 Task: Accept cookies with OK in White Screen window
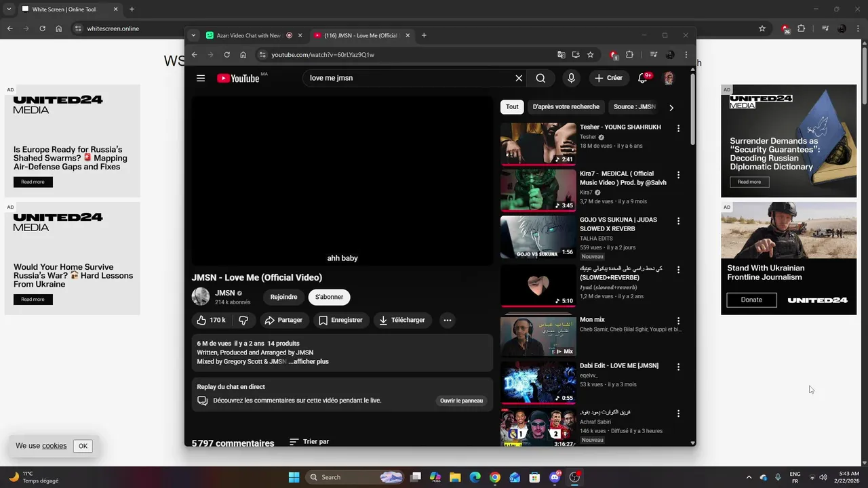tap(83, 446)
